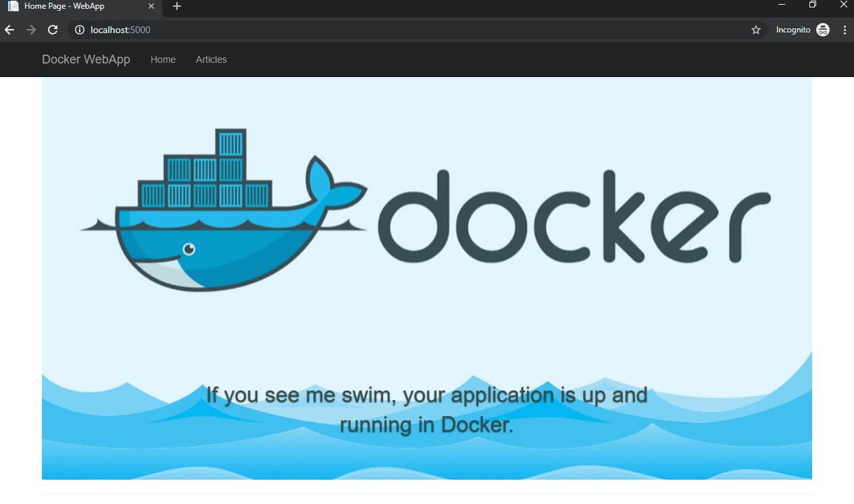The image size is (854, 504).
Task: Navigate to the Articles page
Action: [x=211, y=59]
